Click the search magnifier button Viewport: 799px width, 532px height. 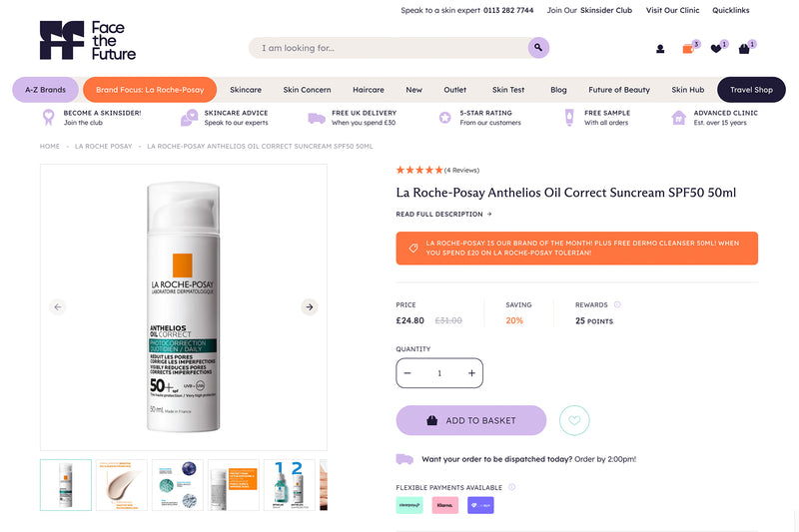tap(538, 48)
